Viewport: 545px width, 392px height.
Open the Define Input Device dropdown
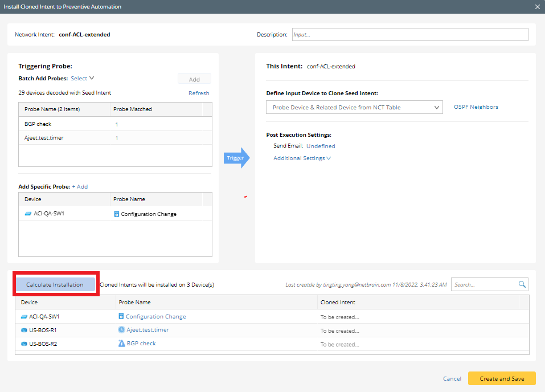[354, 107]
